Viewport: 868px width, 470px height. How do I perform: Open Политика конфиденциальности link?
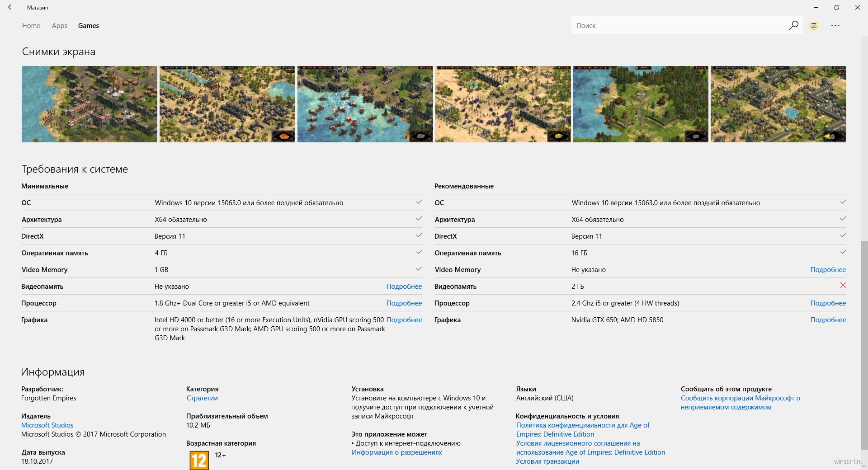583,430
